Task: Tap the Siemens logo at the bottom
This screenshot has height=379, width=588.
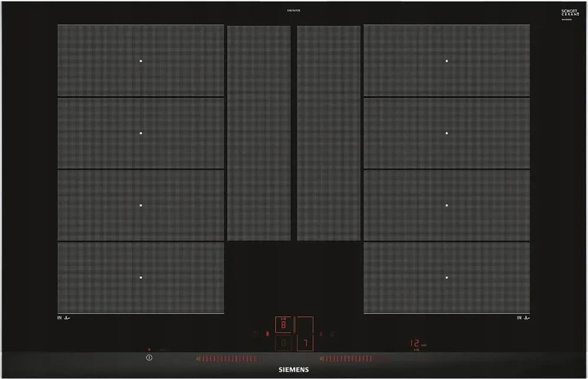Action: point(293,370)
